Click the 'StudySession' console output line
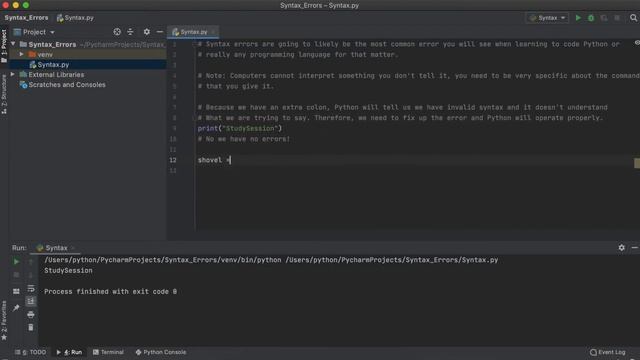 point(68,271)
